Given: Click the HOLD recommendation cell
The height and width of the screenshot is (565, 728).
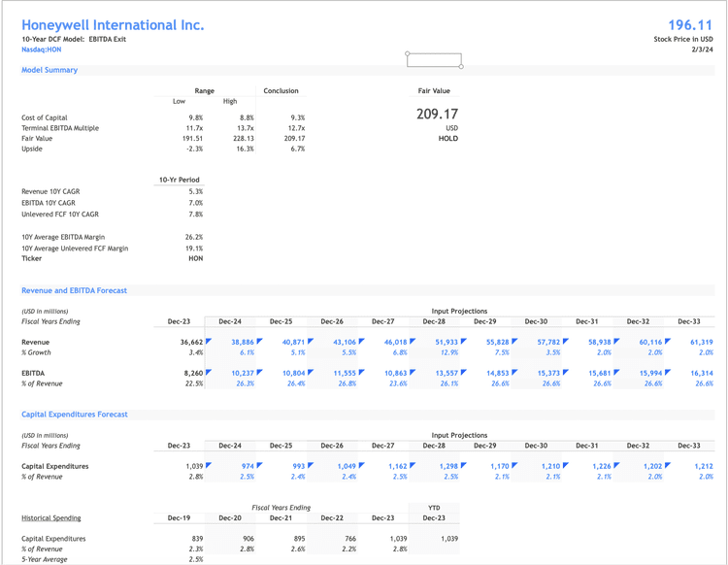Looking at the screenshot, I should coord(448,139).
